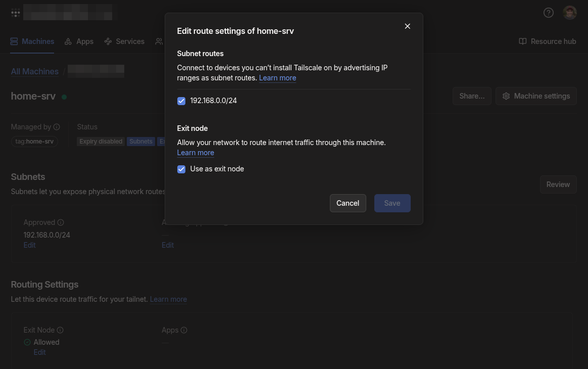Click the home-srv machine title
The height and width of the screenshot is (369, 588).
pos(33,96)
